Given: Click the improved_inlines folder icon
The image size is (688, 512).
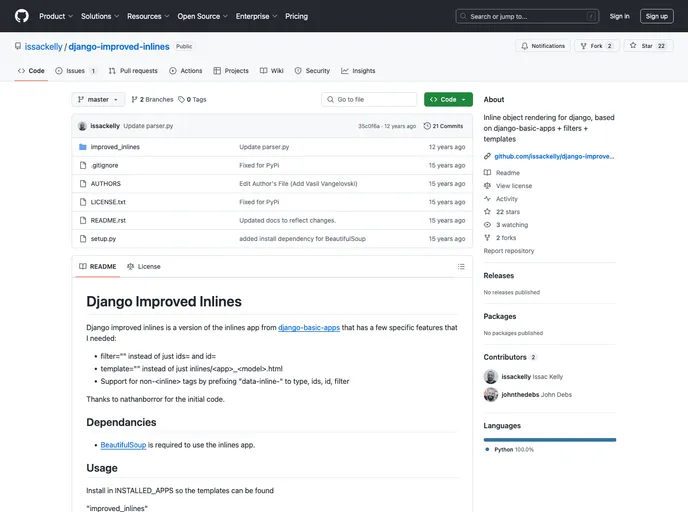Looking at the screenshot, I should coord(82,147).
